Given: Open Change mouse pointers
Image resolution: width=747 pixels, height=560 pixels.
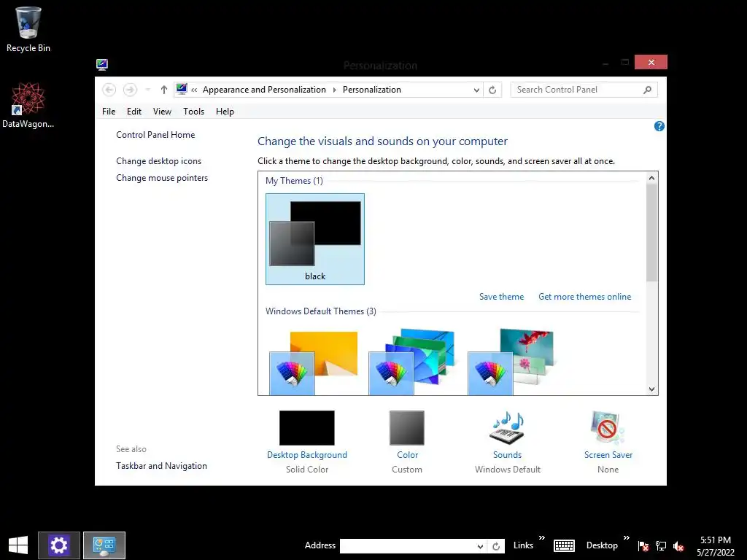Looking at the screenshot, I should point(162,178).
